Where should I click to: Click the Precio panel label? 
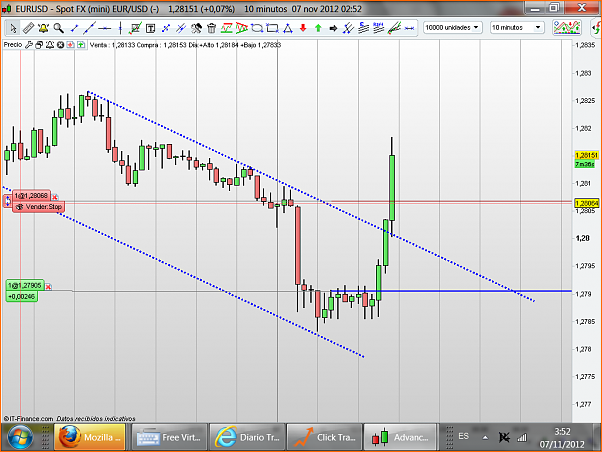(x=13, y=45)
